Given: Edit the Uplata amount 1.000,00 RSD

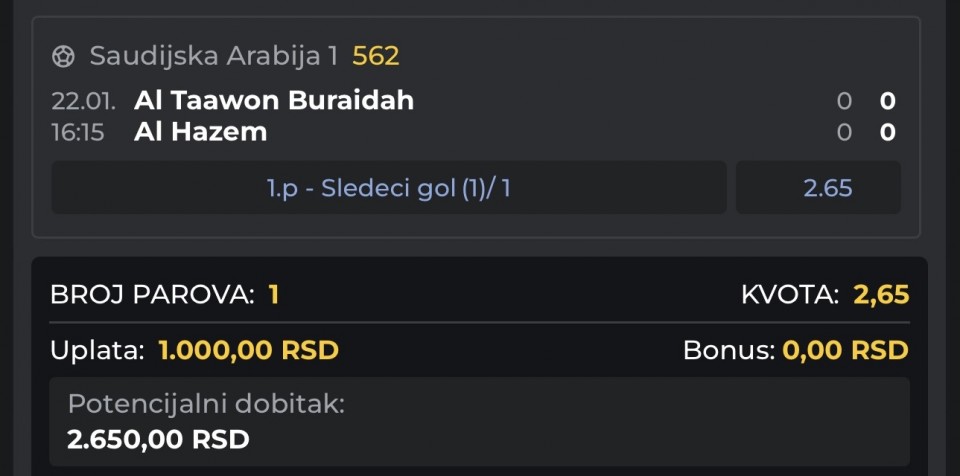Looking at the screenshot, I should pyautogui.click(x=248, y=351).
